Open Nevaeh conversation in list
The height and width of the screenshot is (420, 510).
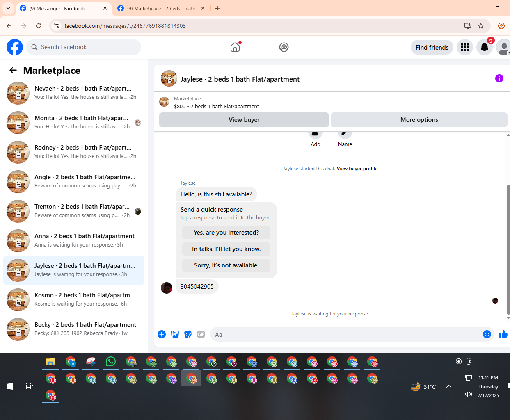(x=74, y=93)
